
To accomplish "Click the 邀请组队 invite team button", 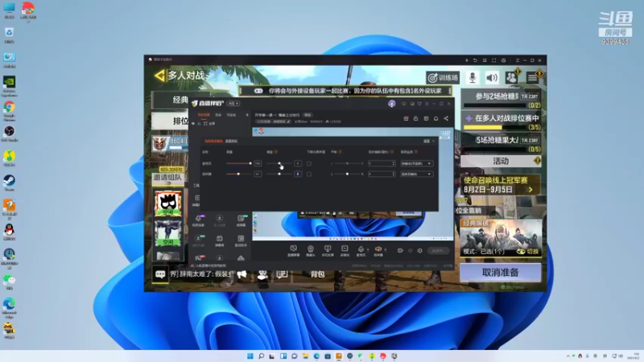I will coord(167,178).
